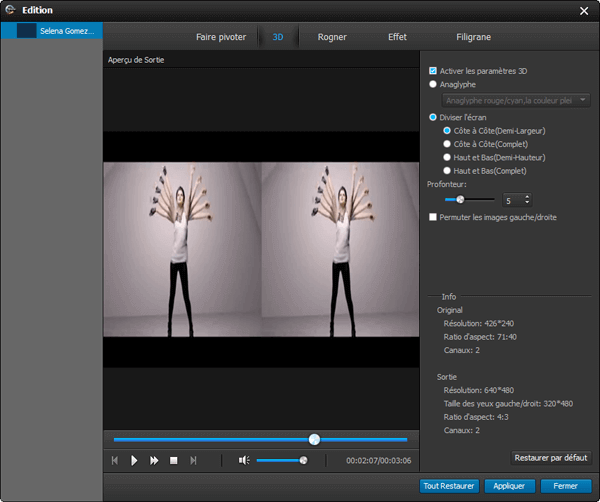Close the Edition window
This screenshot has width=600, height=502.
[584, 10]
